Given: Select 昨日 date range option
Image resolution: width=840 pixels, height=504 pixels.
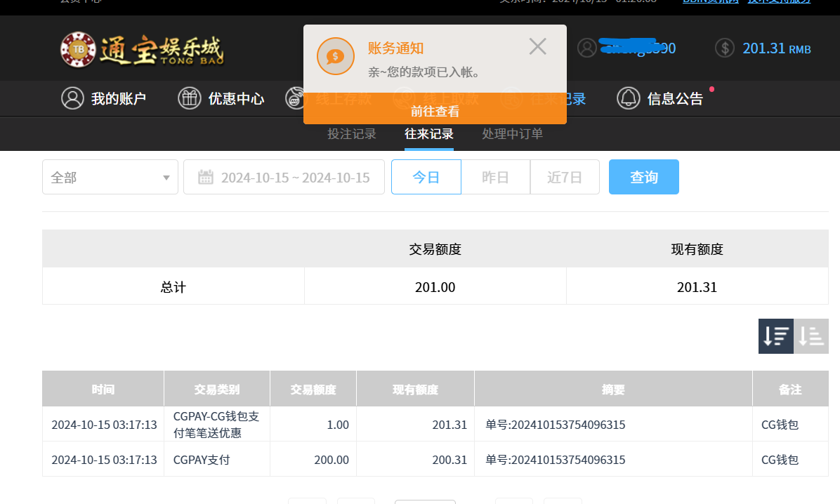Looking at the screenshot, I should [495, 177].
